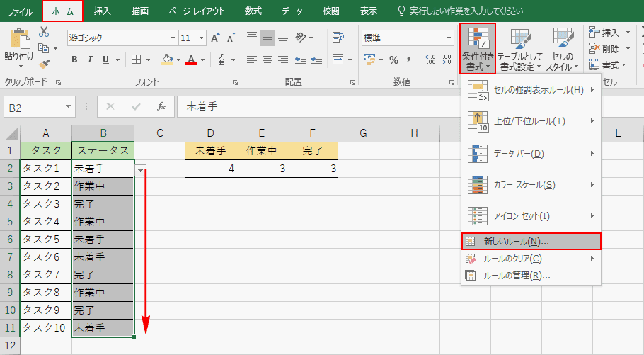Switch to the ファイル tab
The height and width of the screenshot is (355, 644).
pos(20,11)
